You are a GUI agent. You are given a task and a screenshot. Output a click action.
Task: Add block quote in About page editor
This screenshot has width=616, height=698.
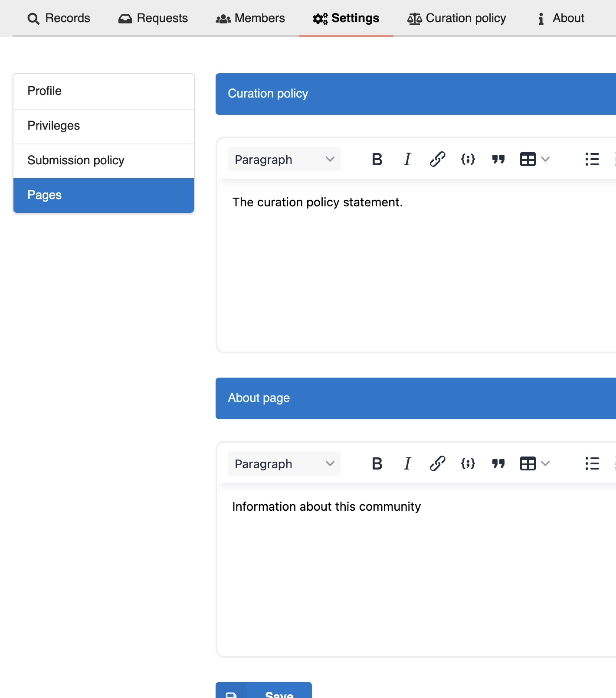point(498,463)
